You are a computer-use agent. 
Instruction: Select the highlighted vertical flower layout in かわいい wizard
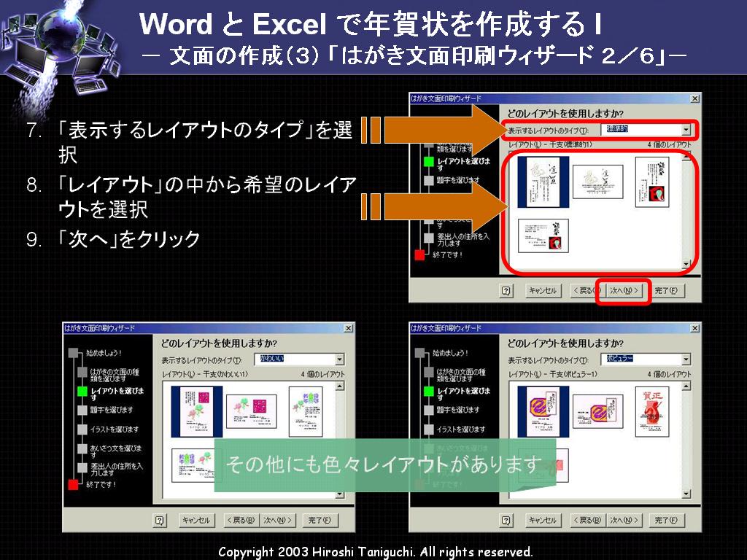pos(197,412)
